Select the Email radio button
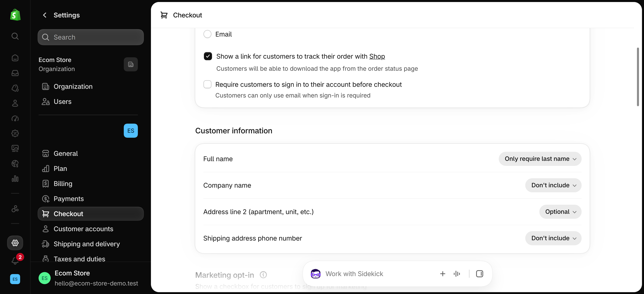 point(207,34)
